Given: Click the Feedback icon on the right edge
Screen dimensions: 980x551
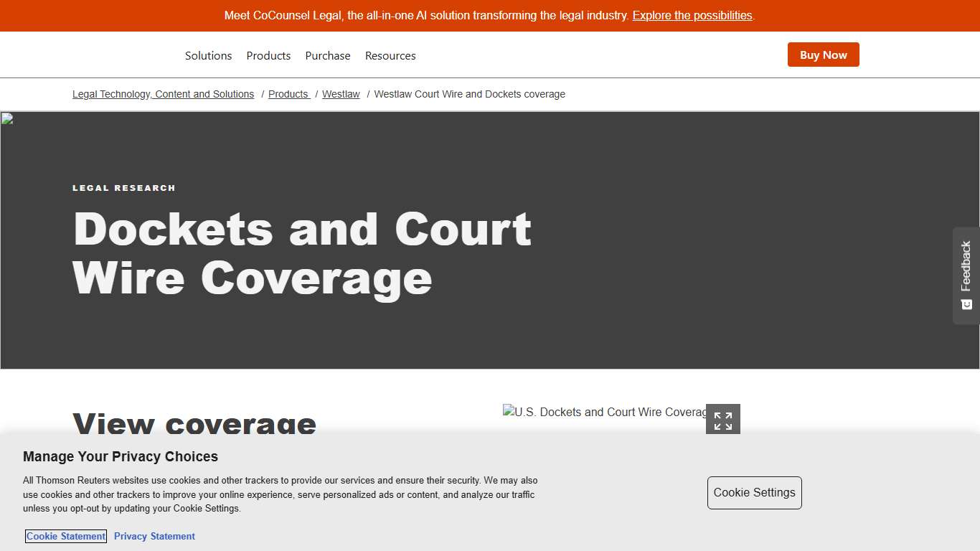Looking at the screenshot, I should 965,304.
